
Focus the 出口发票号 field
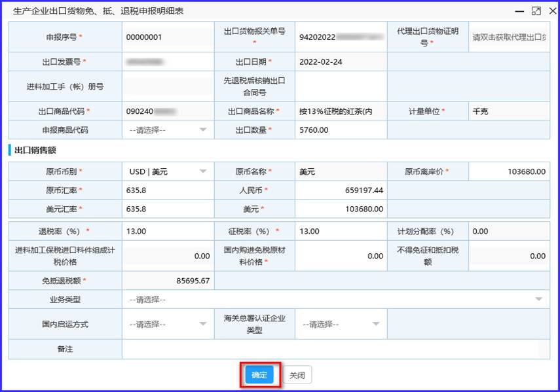pyautogui.click(x=168, y=62)
